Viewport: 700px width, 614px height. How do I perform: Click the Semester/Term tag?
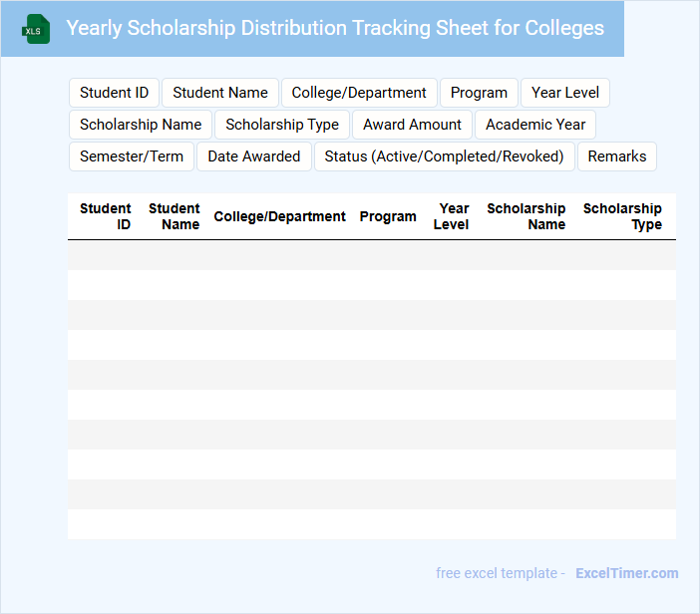[x=132, y=156]
